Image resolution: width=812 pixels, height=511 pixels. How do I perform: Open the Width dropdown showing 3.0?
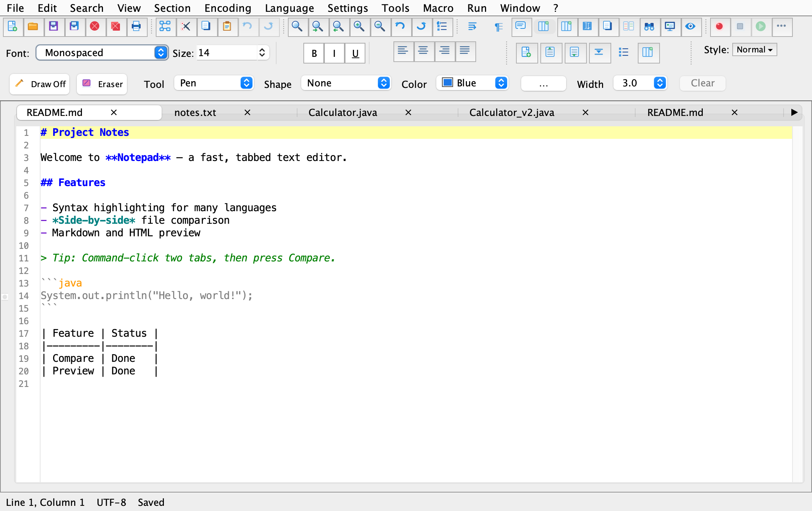(x=641, y=83)
